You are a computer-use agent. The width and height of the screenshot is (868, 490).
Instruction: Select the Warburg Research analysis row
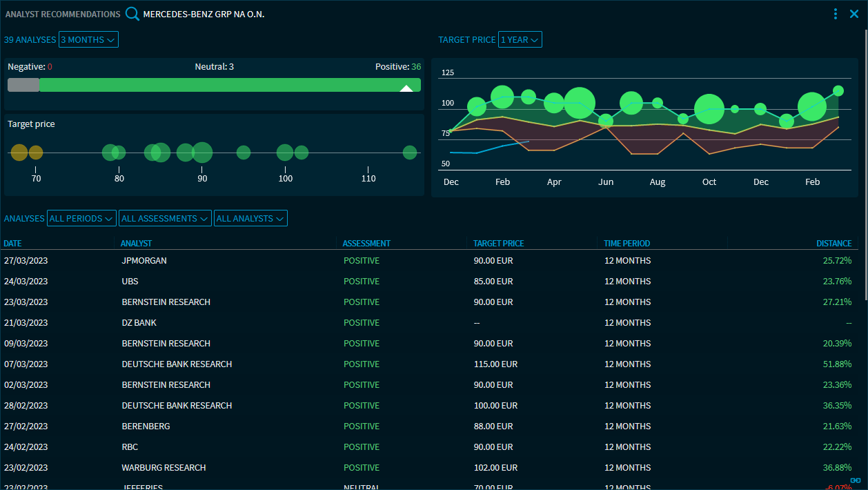coord(164,468)
